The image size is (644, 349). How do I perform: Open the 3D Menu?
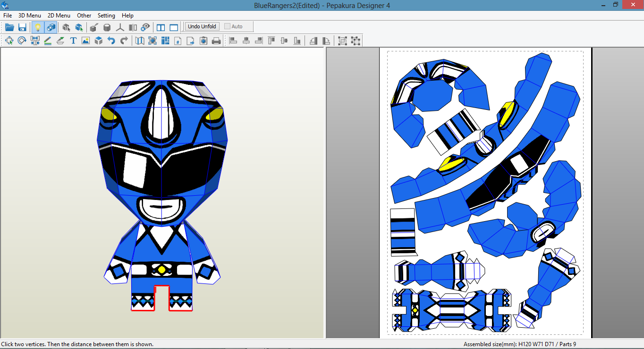pyautogui.click(x=30, y=15)
